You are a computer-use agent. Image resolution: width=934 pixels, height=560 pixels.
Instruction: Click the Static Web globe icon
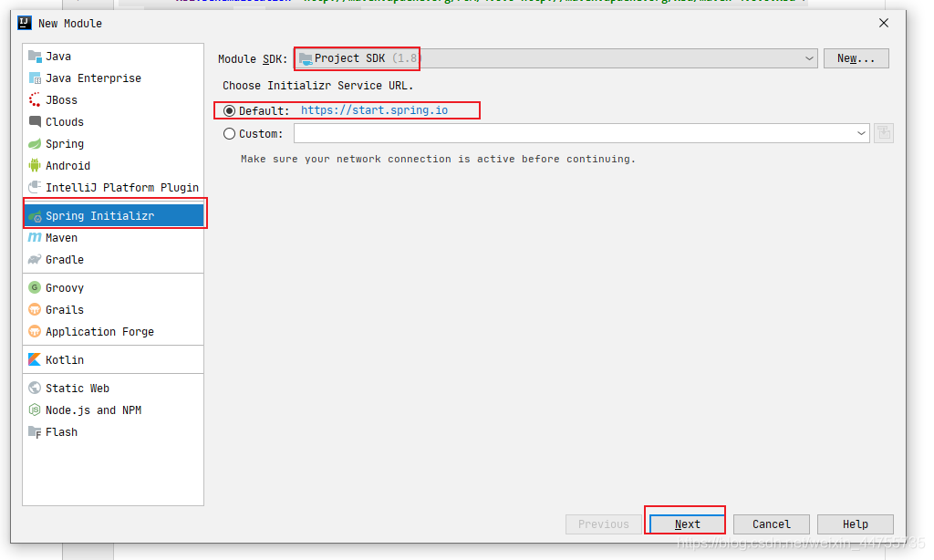35,388
